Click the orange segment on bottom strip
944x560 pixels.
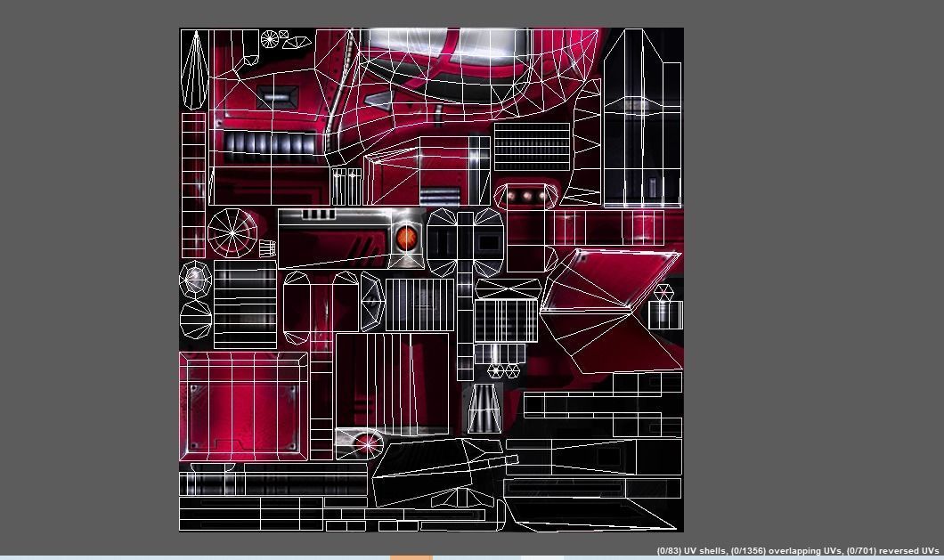point(411,556)
